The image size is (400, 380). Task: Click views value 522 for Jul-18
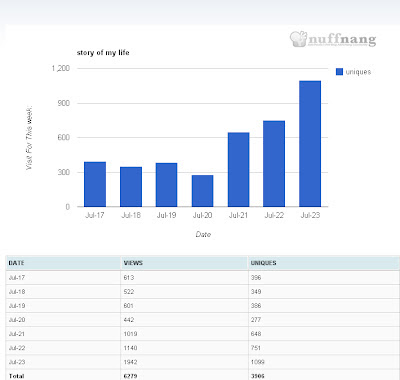pos(129,292)
